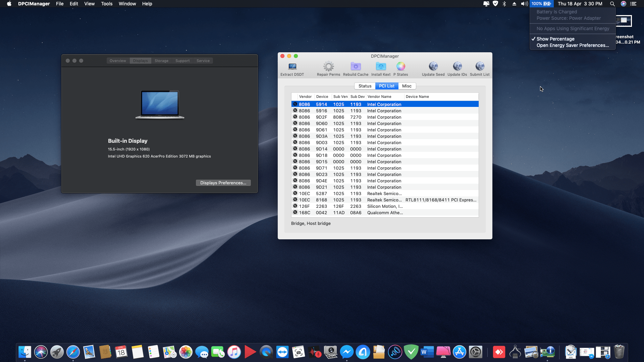Toggle the Show Percentage menu option
The image size is (644, 362).
click(x=555, y=39)
